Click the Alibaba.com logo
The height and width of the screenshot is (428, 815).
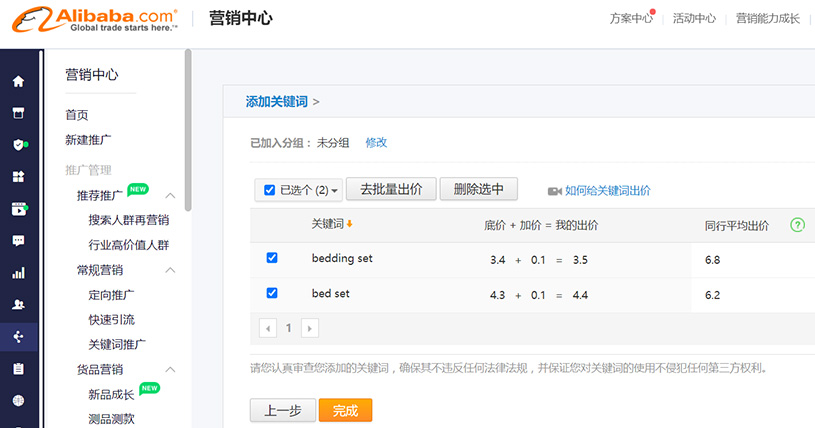pyautogui.click(x=95, y=20)
